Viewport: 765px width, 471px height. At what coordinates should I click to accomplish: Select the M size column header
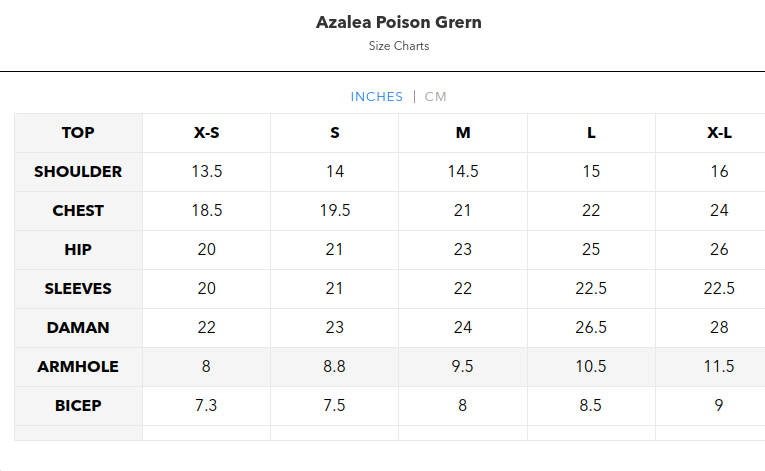tap(463, 133)
